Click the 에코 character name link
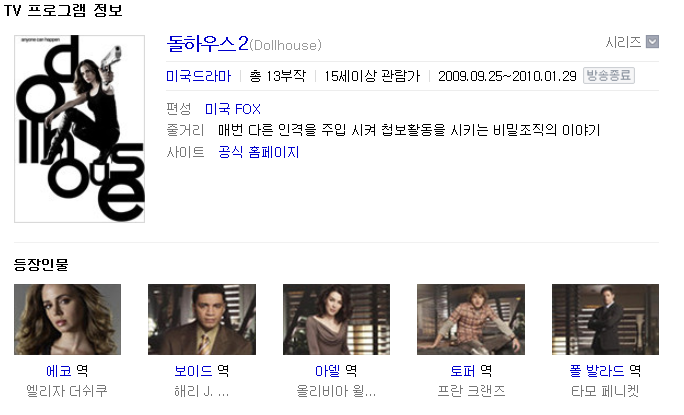The width and height of the screenshot is (684, 415). tap(58, 371)
